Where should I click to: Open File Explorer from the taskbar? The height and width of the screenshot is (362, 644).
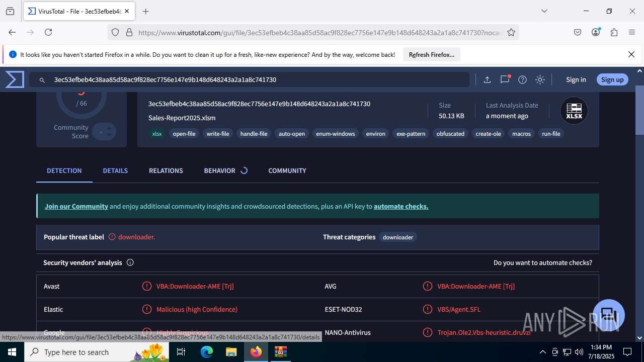(231, 352)
